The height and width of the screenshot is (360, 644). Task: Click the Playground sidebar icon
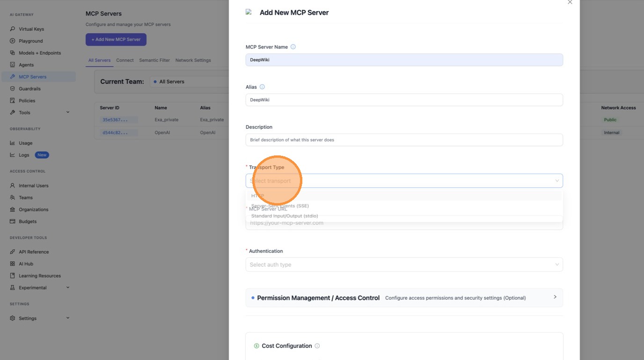(x=13, y=41)
